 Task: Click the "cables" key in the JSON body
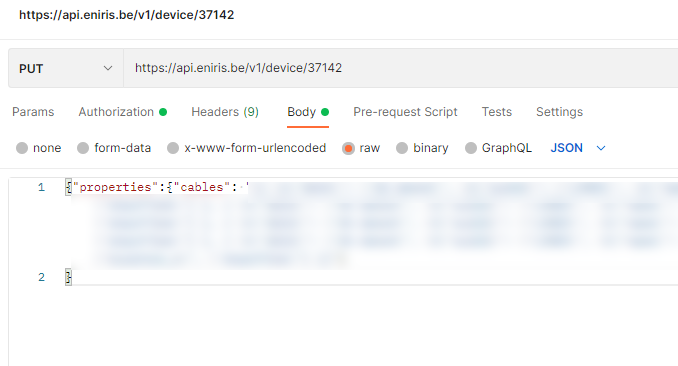pos(202,187)
